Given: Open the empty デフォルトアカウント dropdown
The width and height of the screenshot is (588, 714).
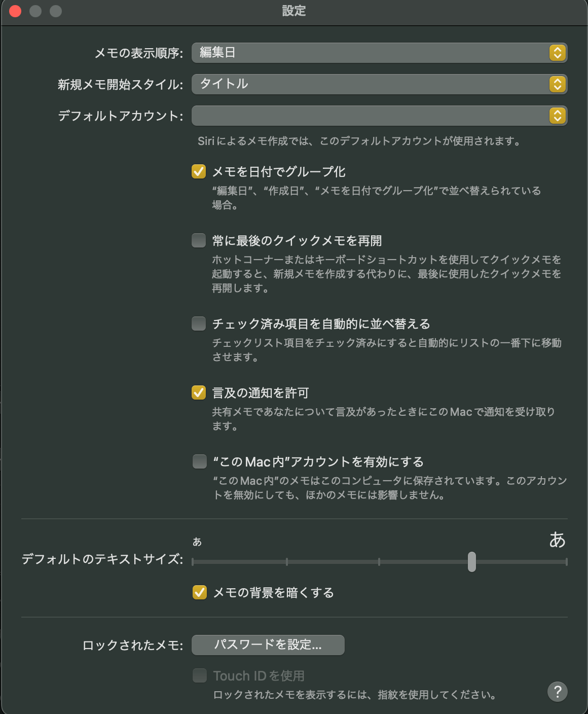Looking at the screenshot, I should click(370, 116).
